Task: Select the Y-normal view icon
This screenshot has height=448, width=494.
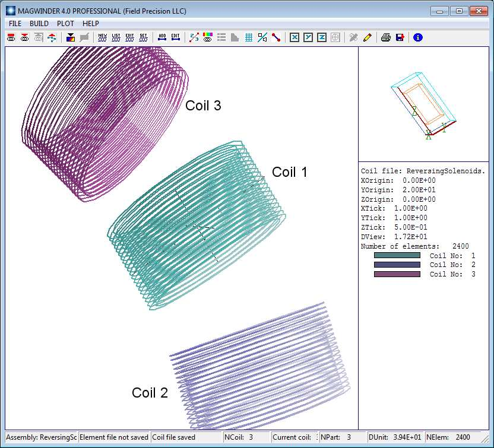Action: pos(308,37)
